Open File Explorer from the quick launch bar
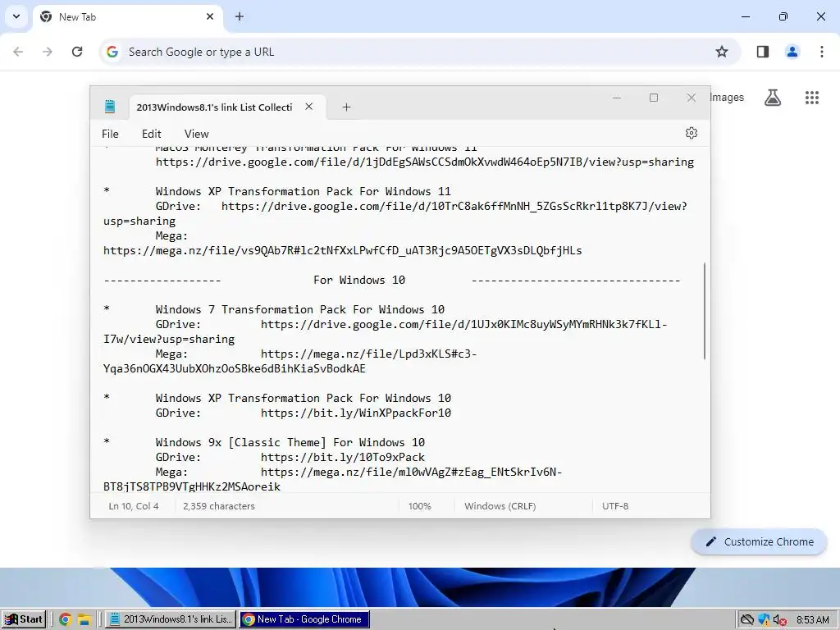Image resolution: width=840 pixels, height=630 pixels. click(84, 620)
